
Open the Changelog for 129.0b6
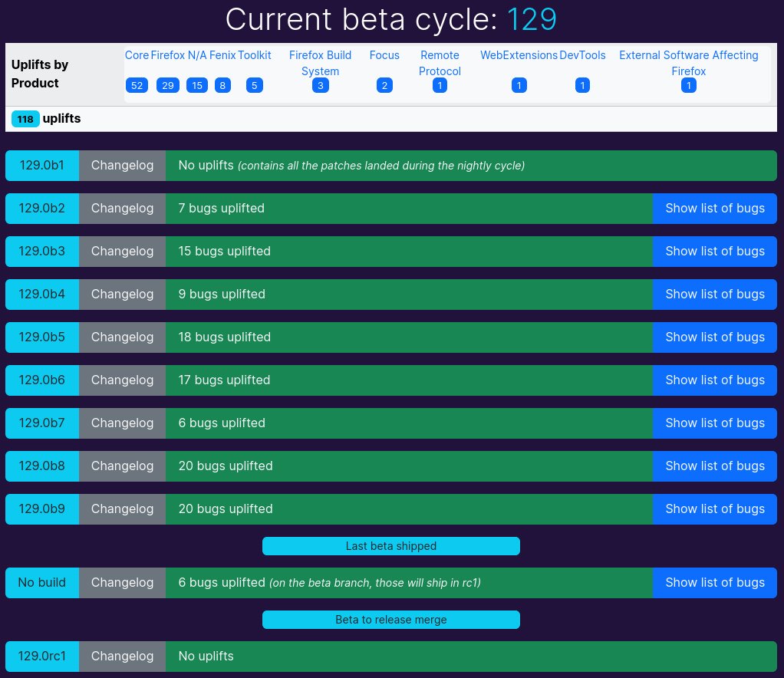123,380
